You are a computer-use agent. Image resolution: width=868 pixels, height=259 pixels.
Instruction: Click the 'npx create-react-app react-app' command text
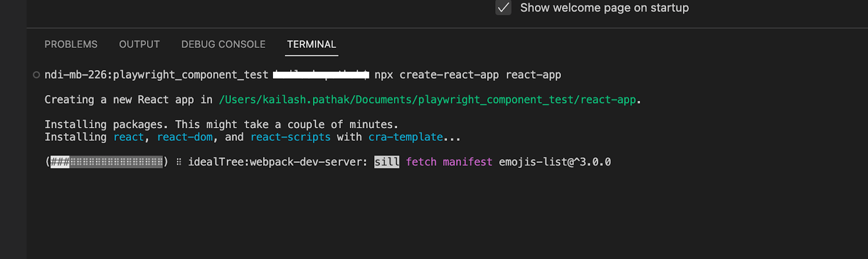tap(468, 75)
